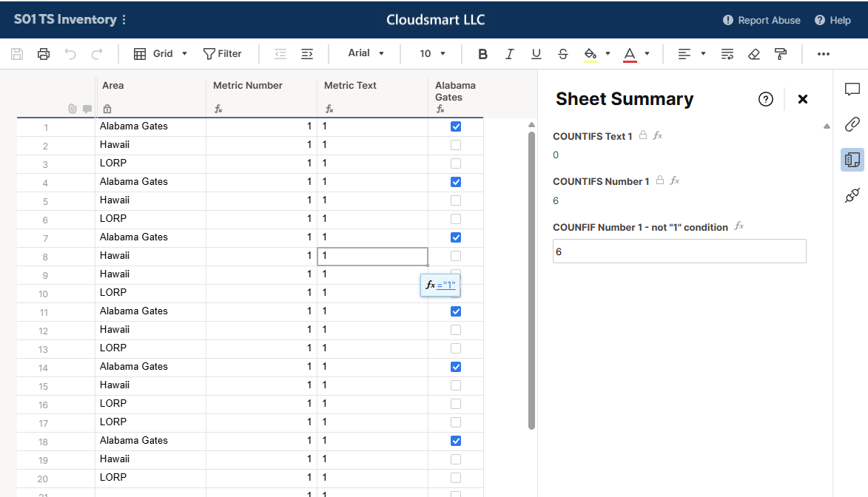
Task: Redo the last action
Action: point(97,54)
